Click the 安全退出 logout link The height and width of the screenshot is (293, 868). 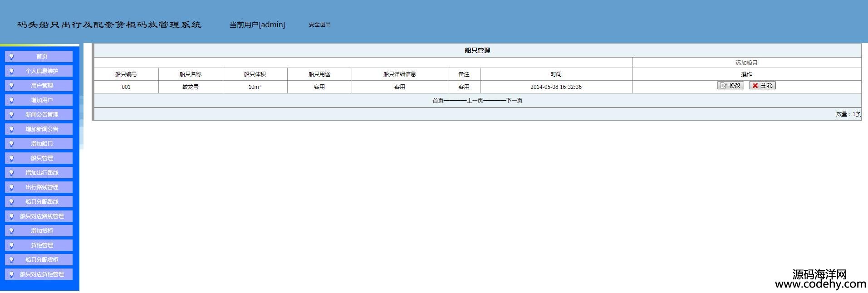pos(319,24)
